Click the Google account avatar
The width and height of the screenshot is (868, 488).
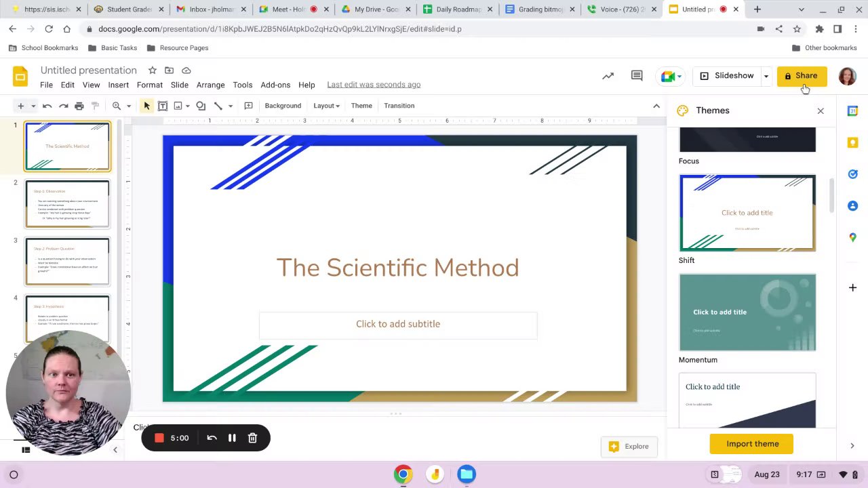847,76
